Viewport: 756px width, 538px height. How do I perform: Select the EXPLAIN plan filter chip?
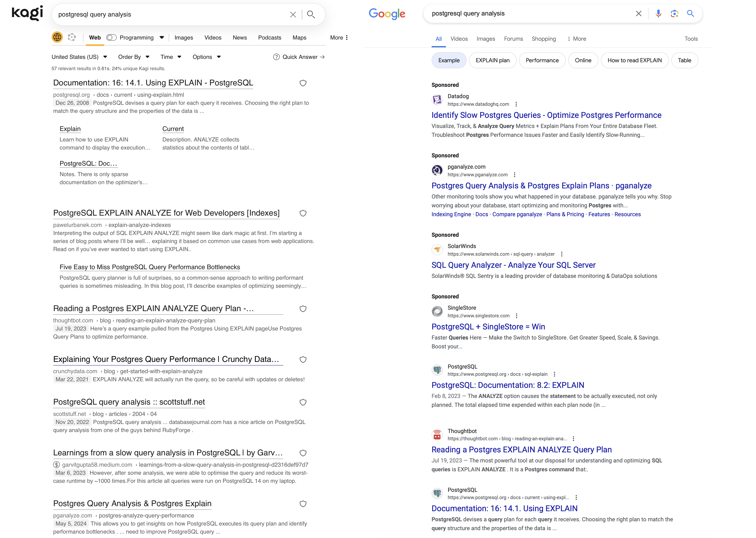click(x=492, y=60)
